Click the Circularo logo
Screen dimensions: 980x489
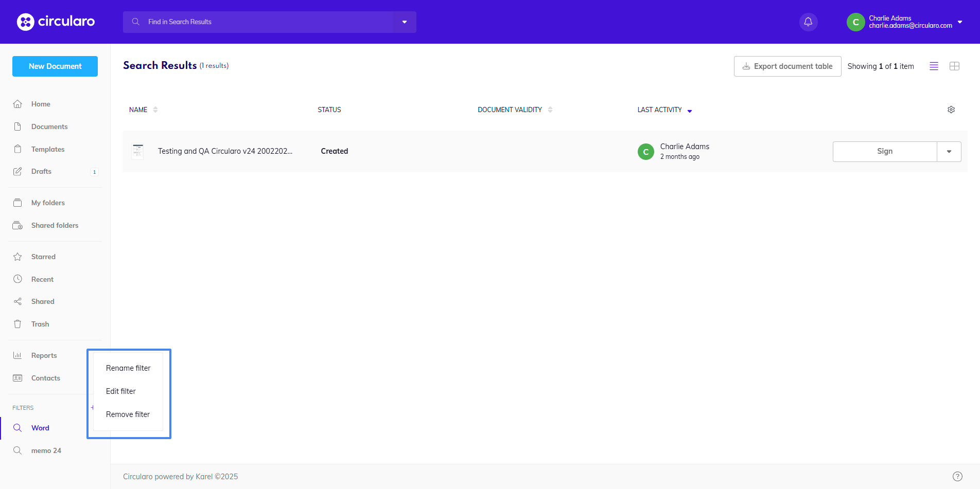(x=56, y=22)
